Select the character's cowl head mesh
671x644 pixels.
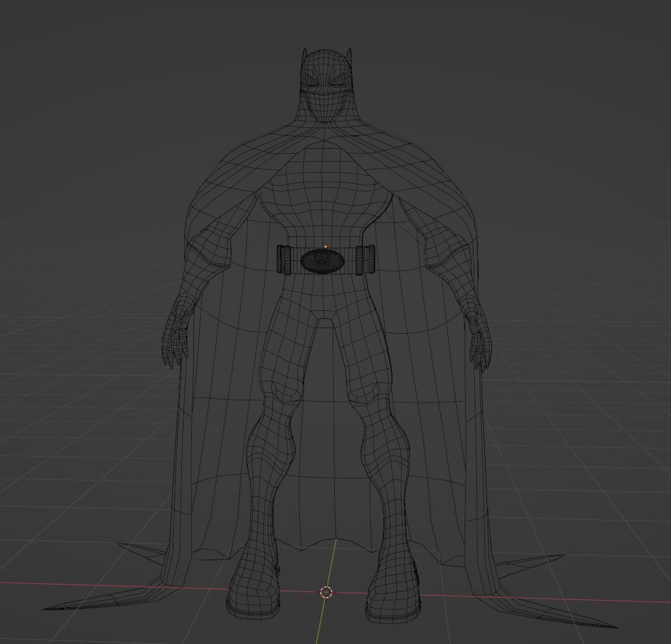pyautogui.click(x=327, y=84)
